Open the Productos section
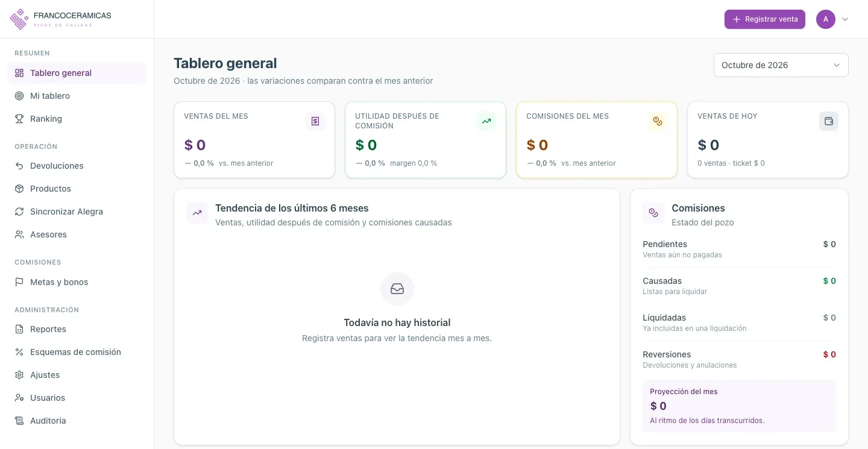868x449 pixels. tap(77, 189)
